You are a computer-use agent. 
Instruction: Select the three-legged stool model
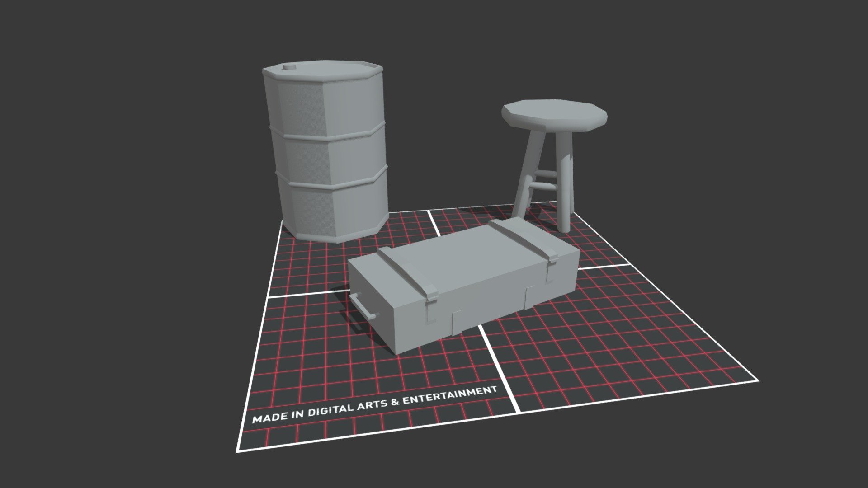click(554, 166)
